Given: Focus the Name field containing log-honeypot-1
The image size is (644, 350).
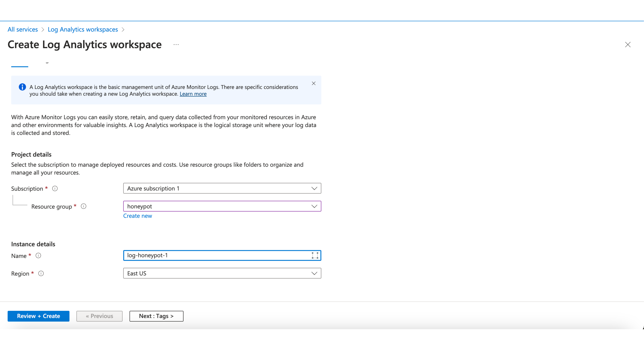Looking at the screenshot, I should point(215,255).
